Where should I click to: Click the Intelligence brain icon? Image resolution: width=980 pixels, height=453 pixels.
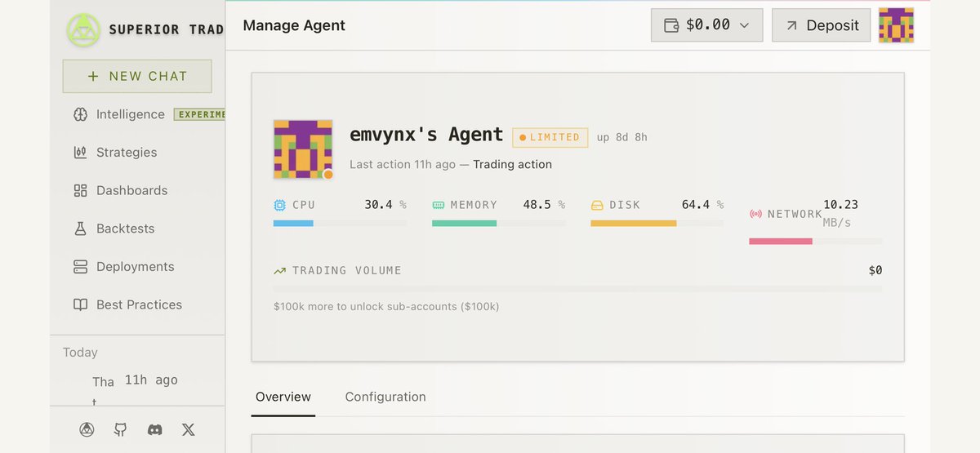[x=80, y=114]
